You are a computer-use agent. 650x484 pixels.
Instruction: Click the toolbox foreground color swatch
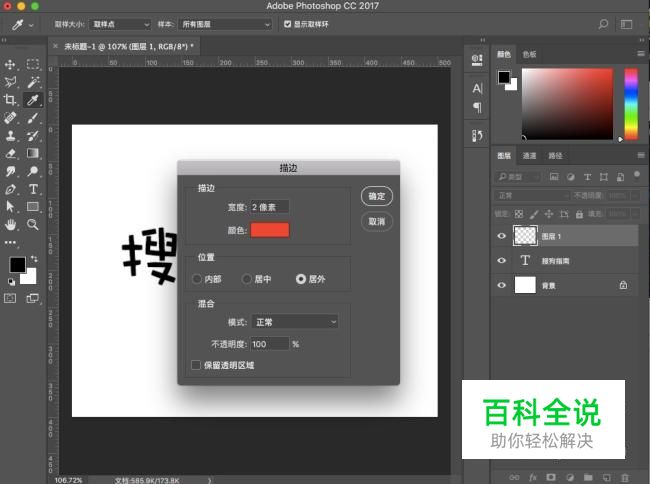tap(17, 264)
